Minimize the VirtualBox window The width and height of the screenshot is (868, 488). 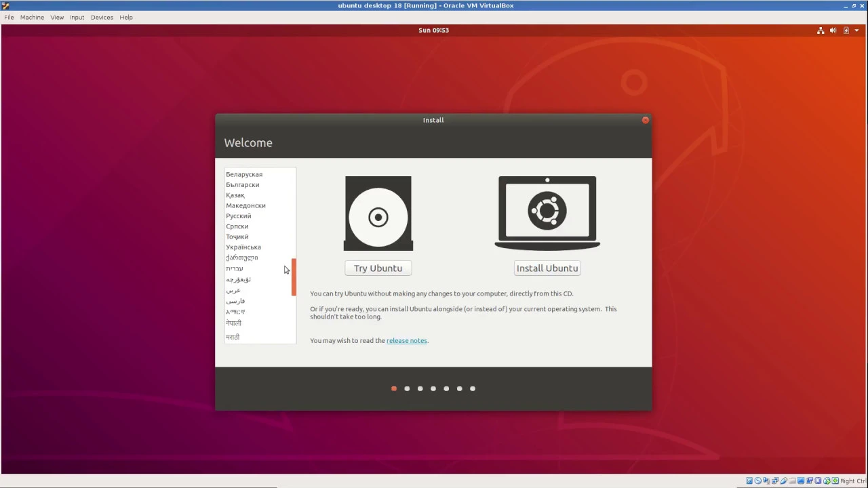(x=846, y=5)
